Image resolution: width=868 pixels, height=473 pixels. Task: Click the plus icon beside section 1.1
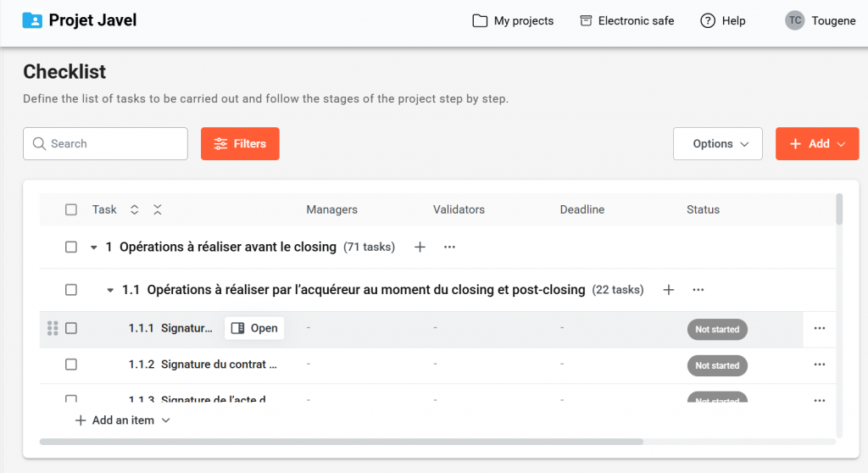point(668,290)
